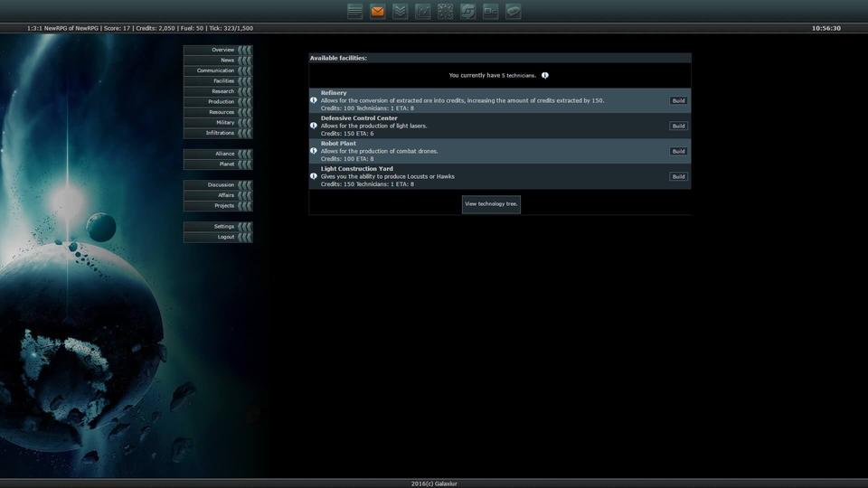Click the orange envelope mail icon
The height and width of the screenshot is (488, 868).
(x=378, y=12)
